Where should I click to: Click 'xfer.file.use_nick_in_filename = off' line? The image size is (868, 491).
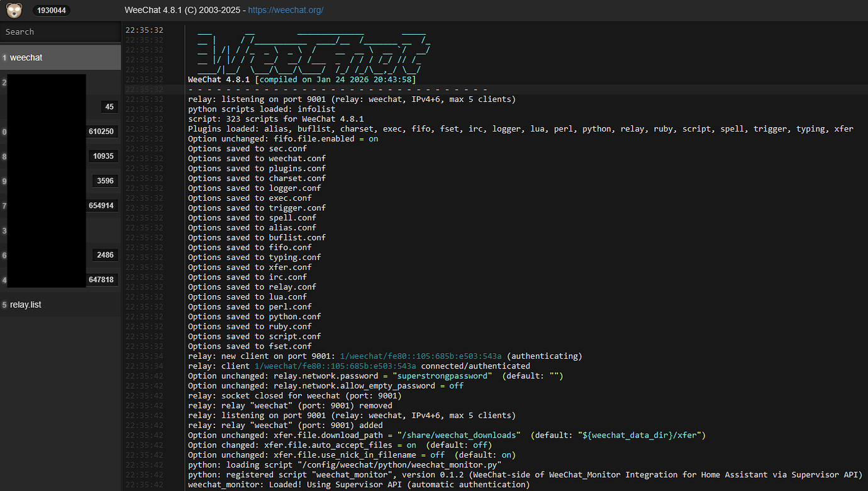click(352, 454)
